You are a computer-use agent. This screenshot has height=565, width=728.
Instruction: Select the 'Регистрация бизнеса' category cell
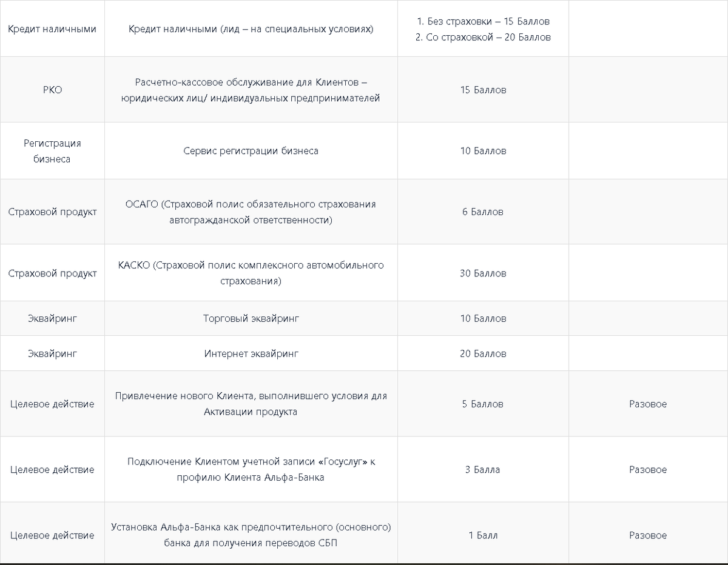point(52,151)
